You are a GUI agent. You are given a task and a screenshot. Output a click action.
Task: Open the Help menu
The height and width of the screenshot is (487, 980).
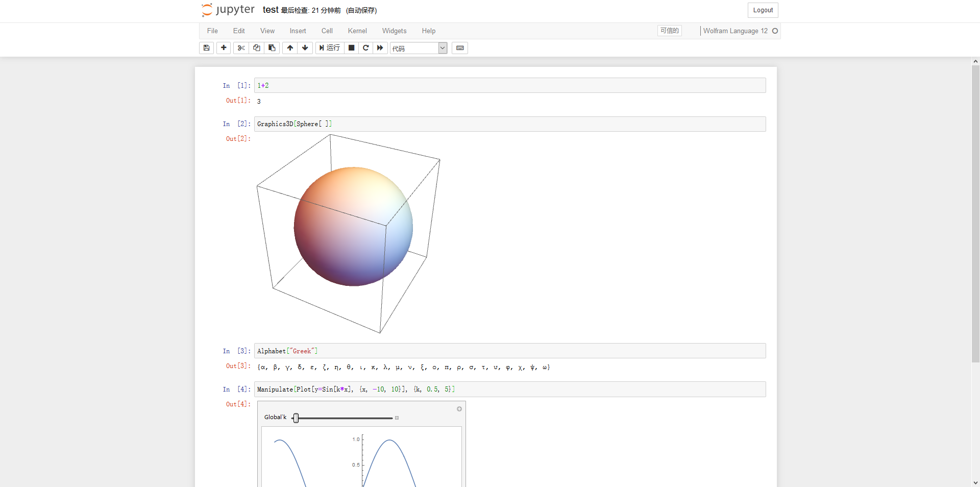point(429,31)
